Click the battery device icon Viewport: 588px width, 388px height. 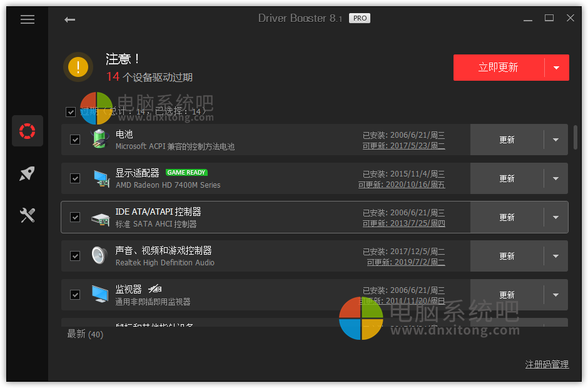tap(99, 139)
